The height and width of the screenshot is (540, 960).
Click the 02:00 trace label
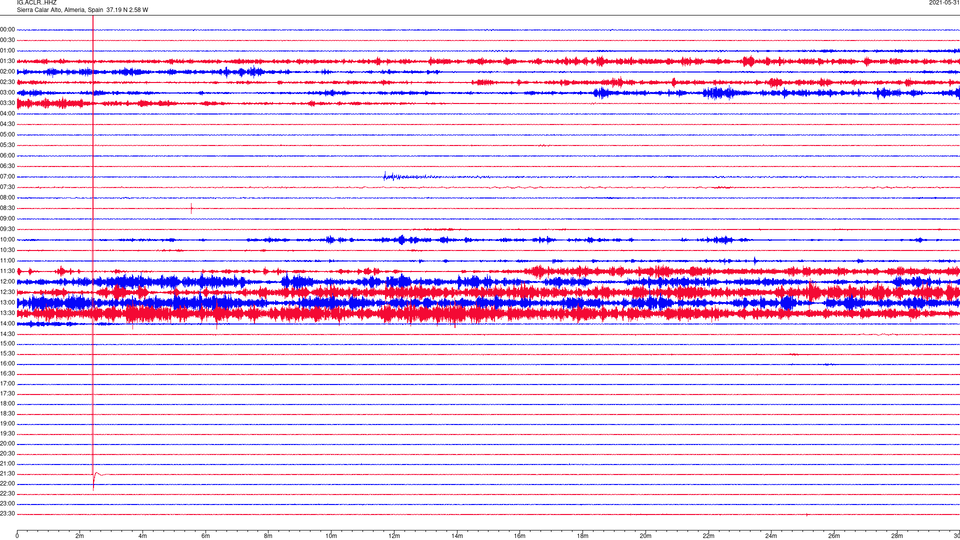coord(7,72)
